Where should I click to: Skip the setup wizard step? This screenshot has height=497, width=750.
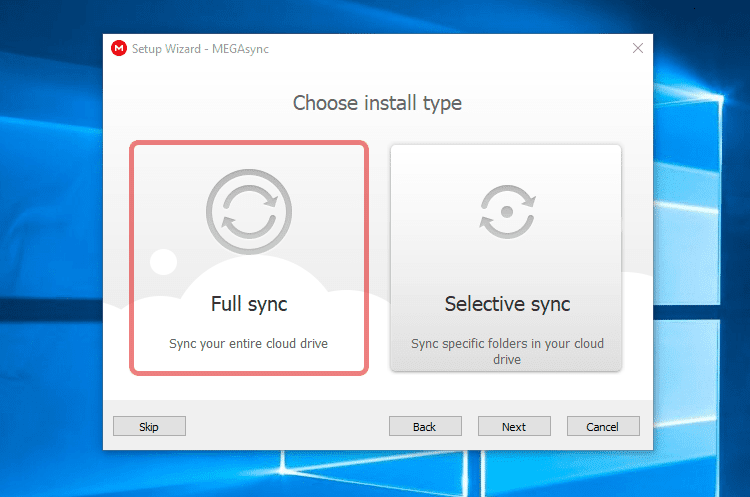(x=149, y=426)
